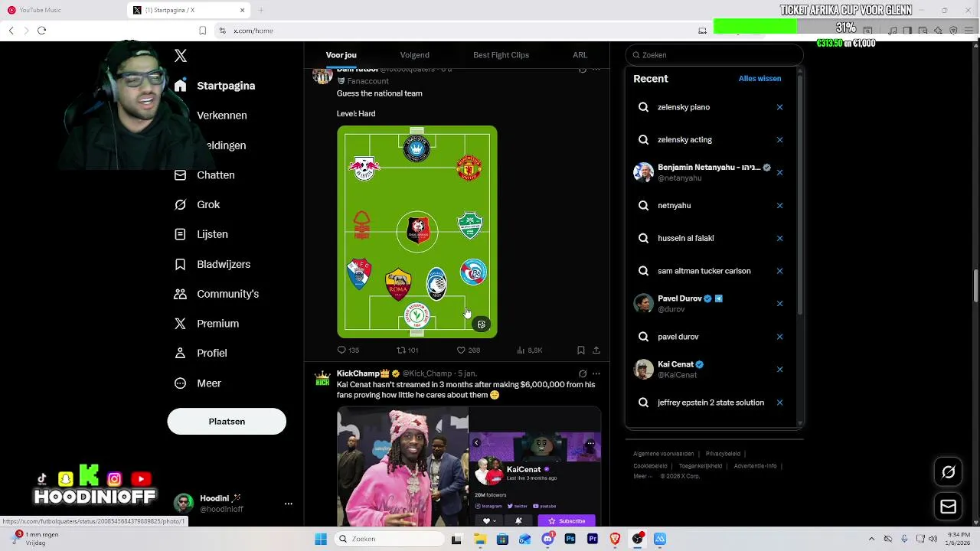Screen dimensions: 980x551
Task: Open the football lineup image
Action: [417, 232]
